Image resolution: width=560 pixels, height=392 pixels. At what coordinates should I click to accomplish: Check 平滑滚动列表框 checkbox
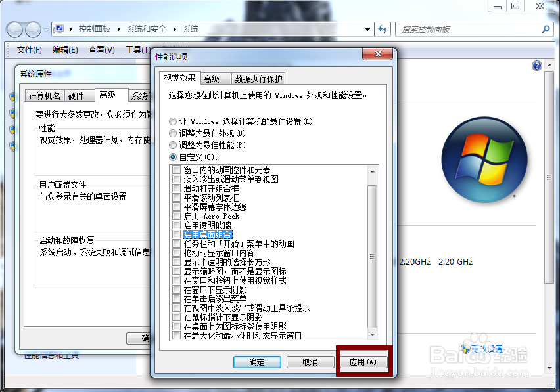tap(176, 198)
